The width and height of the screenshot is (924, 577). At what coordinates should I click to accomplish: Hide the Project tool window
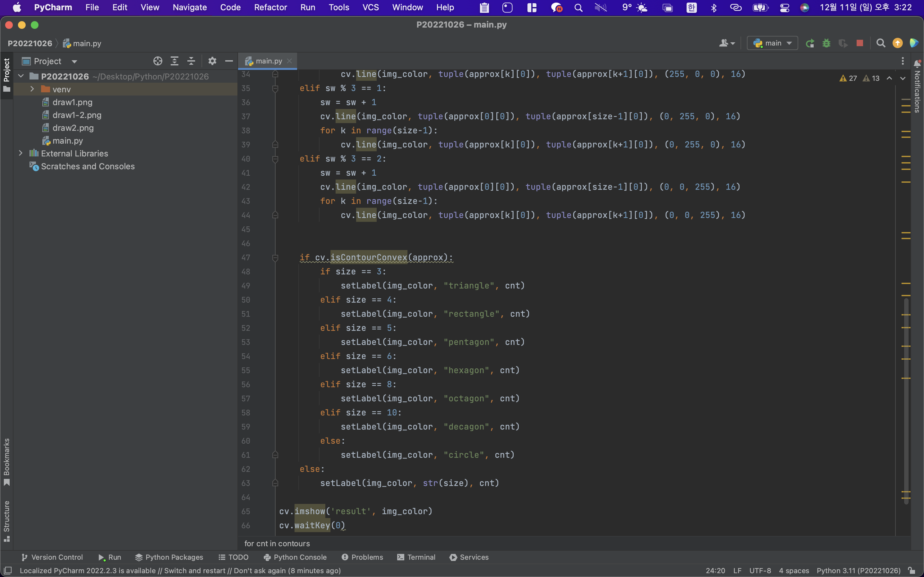tap(229, 61)
